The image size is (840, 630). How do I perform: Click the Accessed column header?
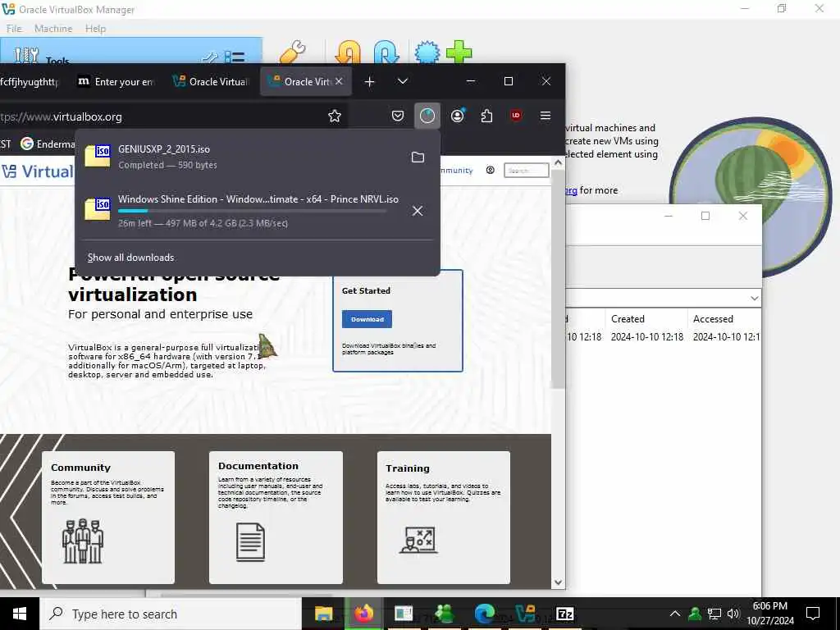pyautogui.click(x=724, y=319)
